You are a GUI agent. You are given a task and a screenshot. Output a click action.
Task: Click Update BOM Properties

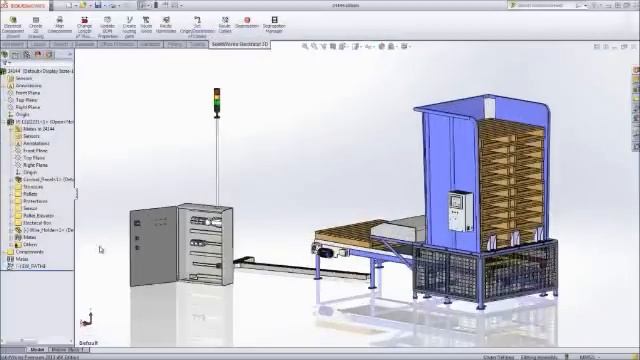point(107,27)
